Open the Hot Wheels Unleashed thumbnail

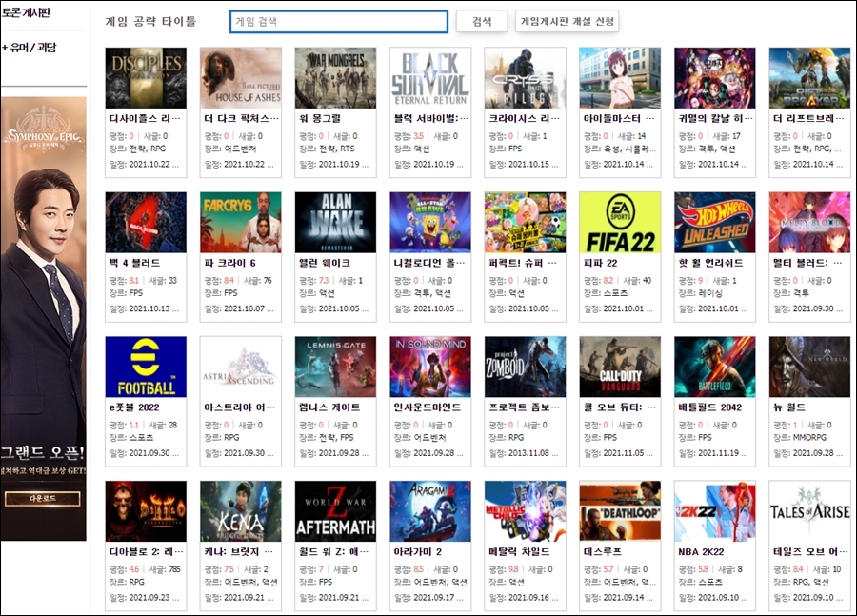tap(715, 223)
